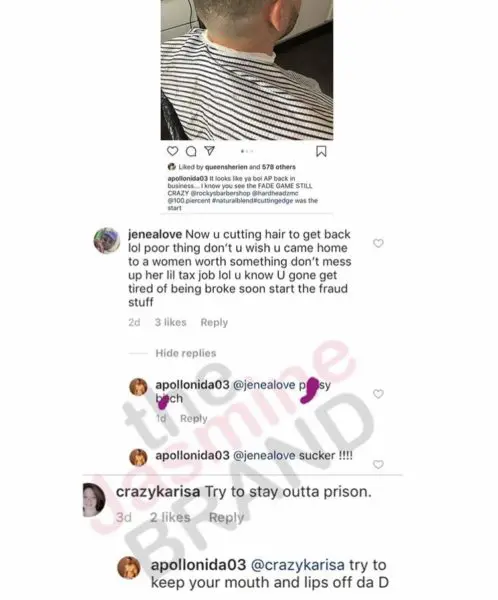Open @crazykarisa mention in last reply

(297, 565)
